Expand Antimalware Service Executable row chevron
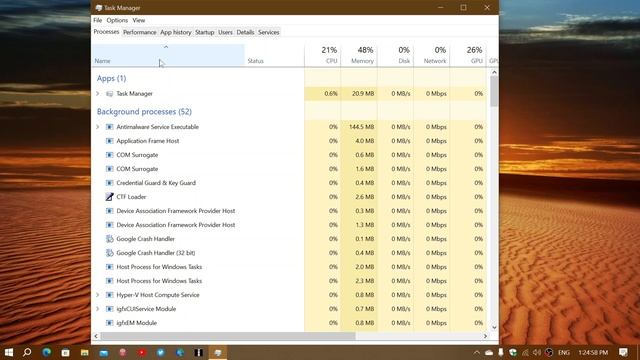The height and width of the screenshot is (360, 640). click(x=98, y=127)
